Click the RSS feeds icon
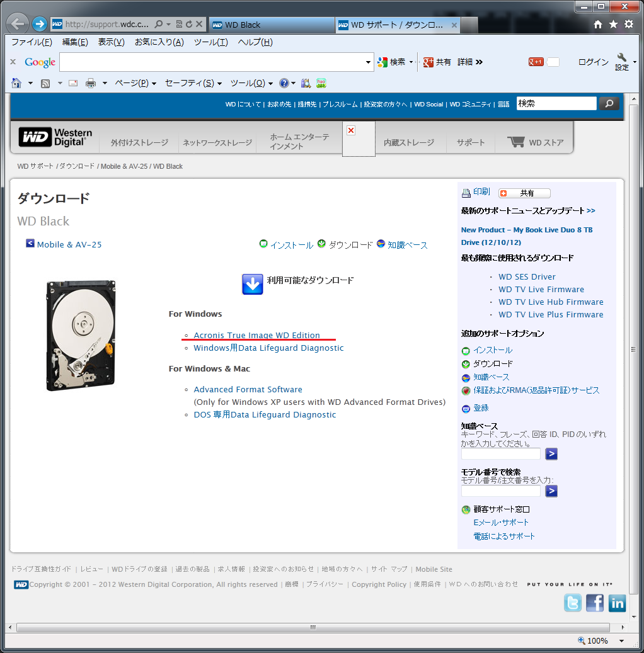Screen dimensions: 644x653 (x=45, y=83)
